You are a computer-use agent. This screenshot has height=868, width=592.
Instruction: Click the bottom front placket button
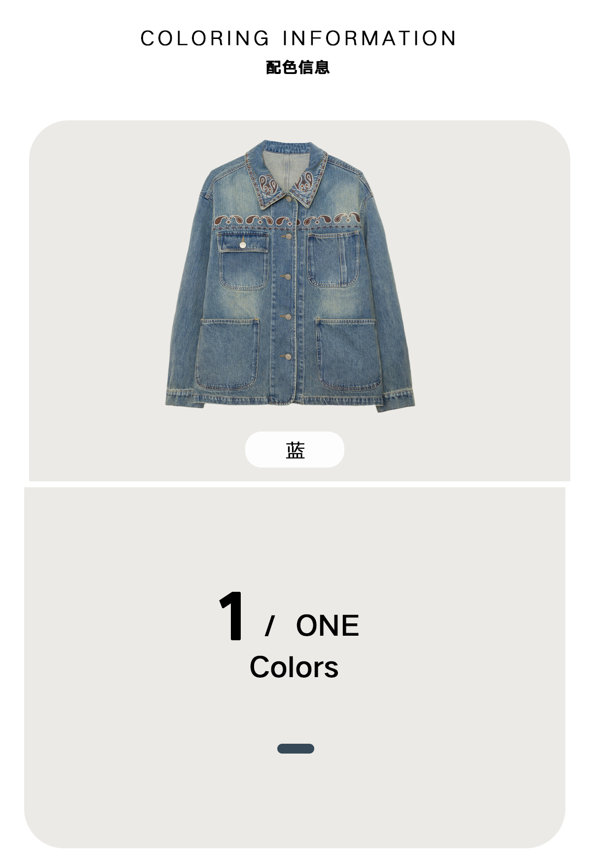pyautogui.click(x=288, y=357)
